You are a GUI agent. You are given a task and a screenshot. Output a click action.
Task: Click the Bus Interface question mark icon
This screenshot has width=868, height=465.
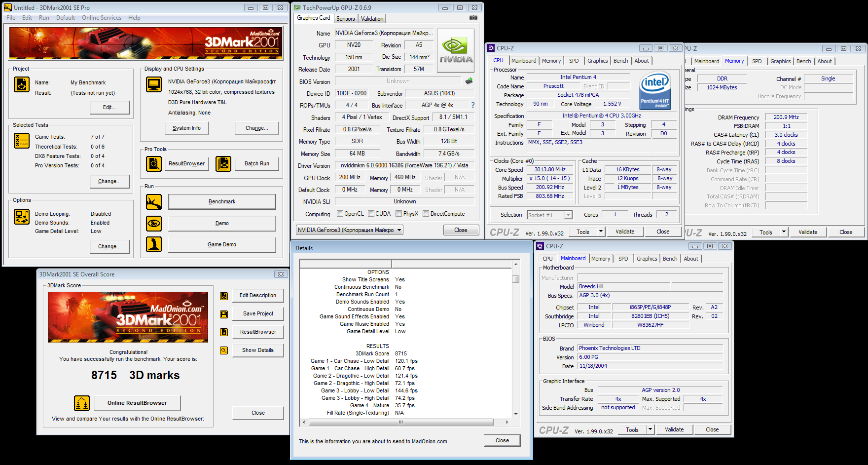473,105
